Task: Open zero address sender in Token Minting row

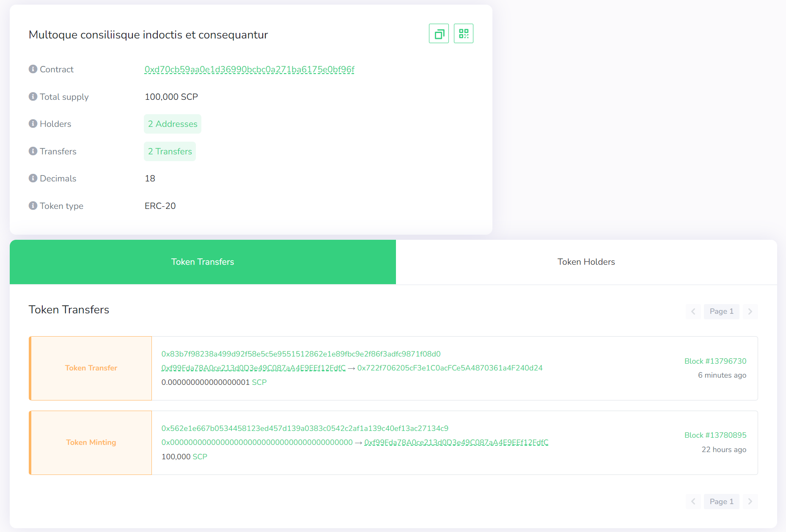Action: coord(257,442)
